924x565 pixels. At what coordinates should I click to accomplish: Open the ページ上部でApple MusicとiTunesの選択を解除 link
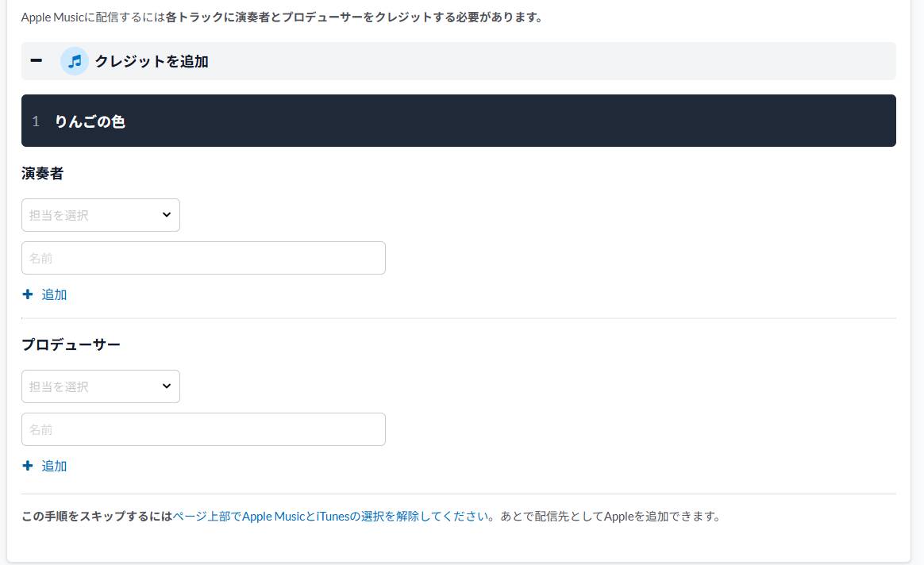tap(330, 516)
